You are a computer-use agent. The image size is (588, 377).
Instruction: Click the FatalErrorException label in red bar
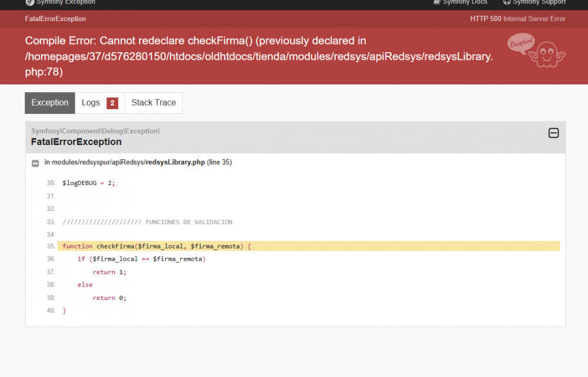tap(55, 19)
